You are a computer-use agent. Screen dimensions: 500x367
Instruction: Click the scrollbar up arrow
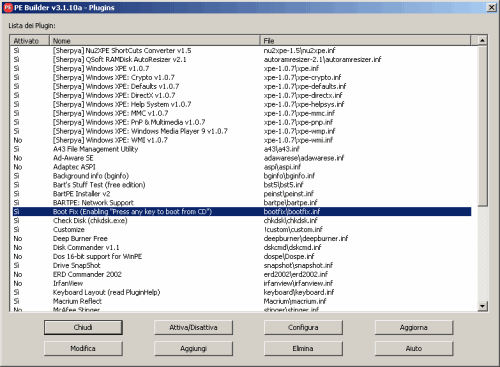pyautogui.click(x=482, y=41)
